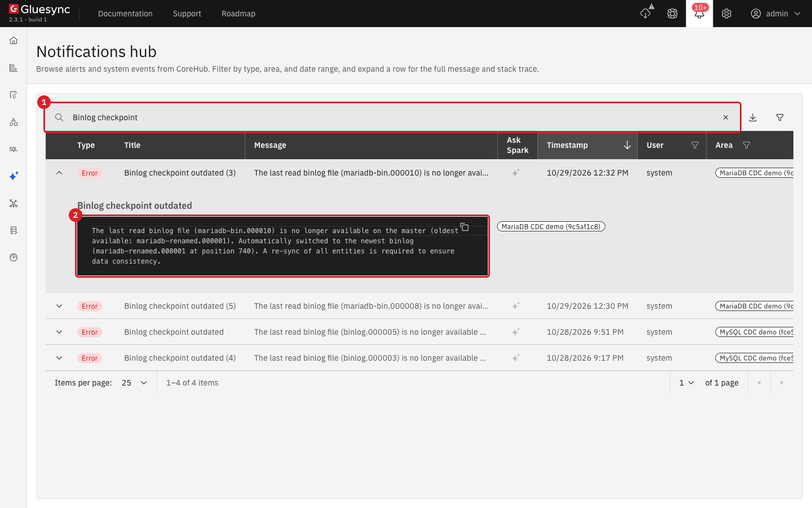812x508 pixels.
Task: Open the lifebuoy help icon in header
Action: pos(672,14)
